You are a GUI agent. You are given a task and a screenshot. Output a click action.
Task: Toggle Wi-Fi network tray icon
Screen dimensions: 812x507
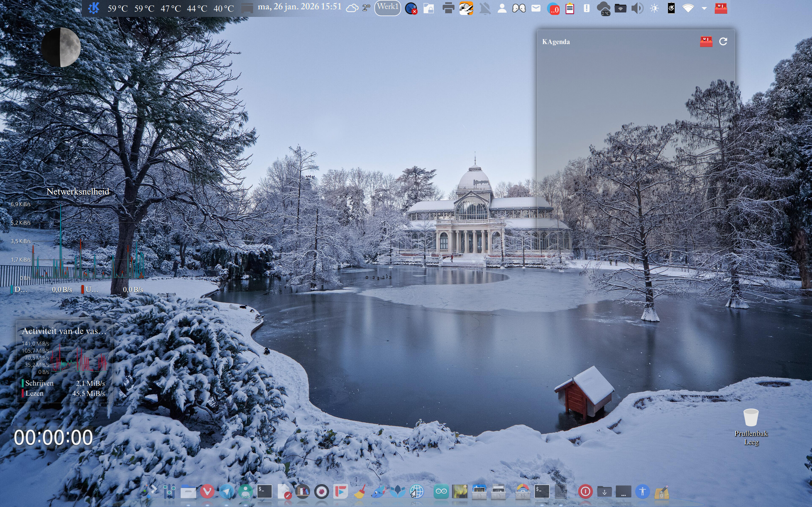688,8
